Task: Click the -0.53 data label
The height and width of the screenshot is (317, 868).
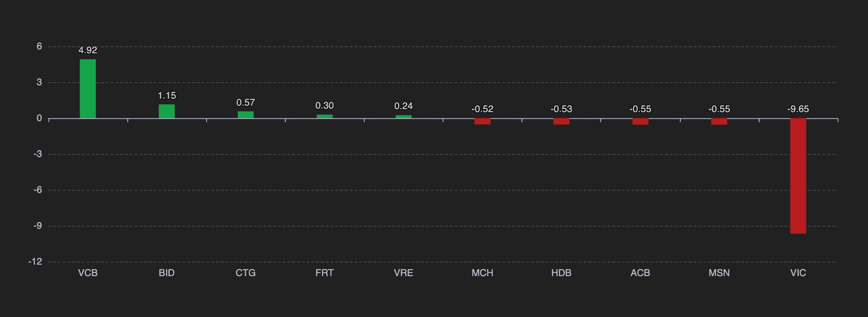Action: (x=561, y=109)
